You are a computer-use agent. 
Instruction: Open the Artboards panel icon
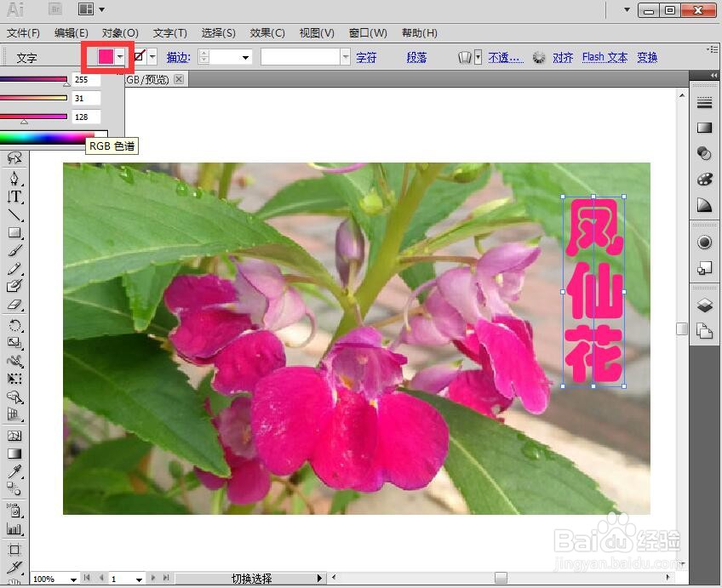(x=704, y=331)
